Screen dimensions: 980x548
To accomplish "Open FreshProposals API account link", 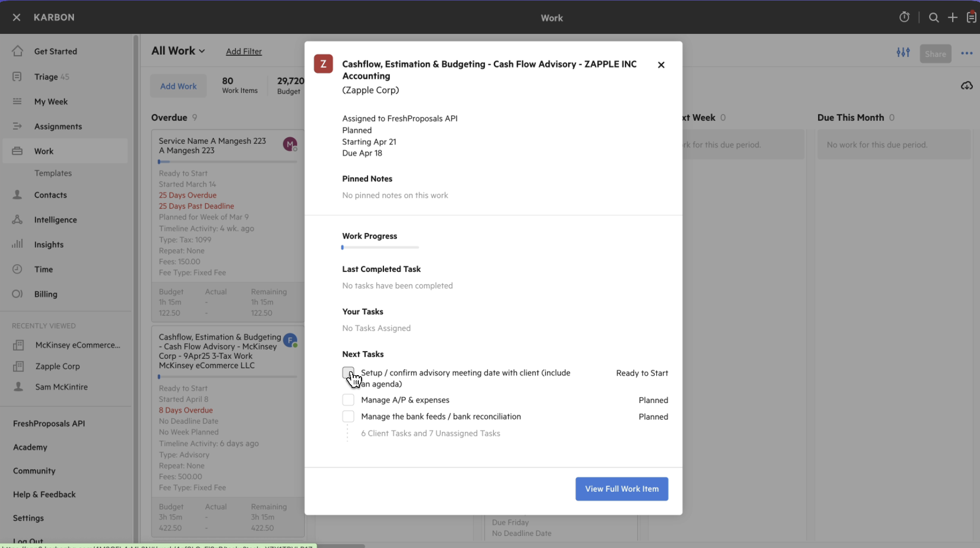I will 49,423.
